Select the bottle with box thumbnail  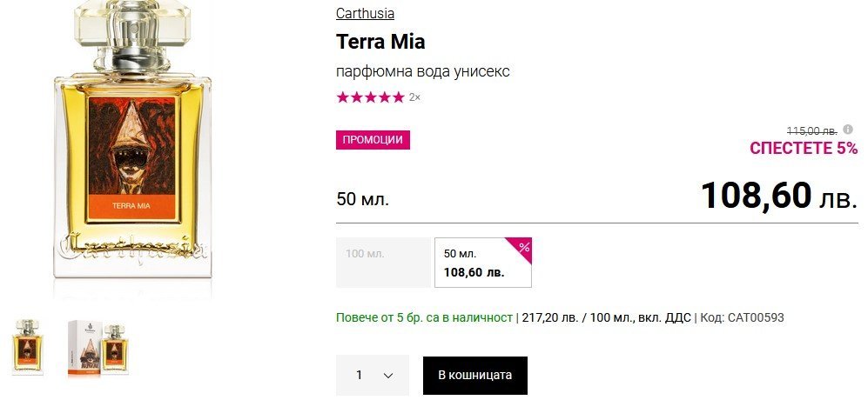[x=98, y=350]
